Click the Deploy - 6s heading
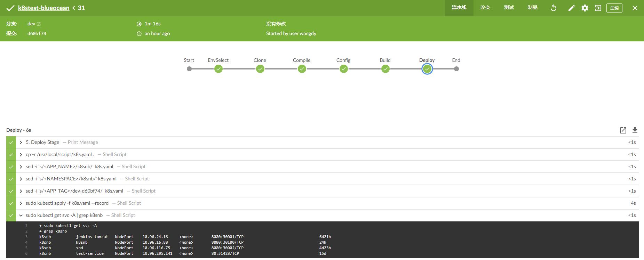 coord(19,130)
